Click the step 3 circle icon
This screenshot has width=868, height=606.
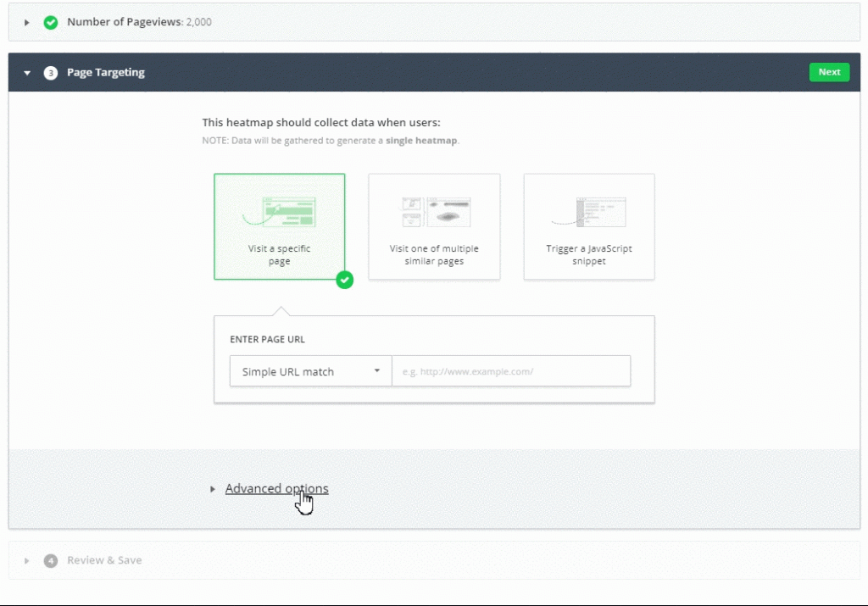[x=50, y=73]
